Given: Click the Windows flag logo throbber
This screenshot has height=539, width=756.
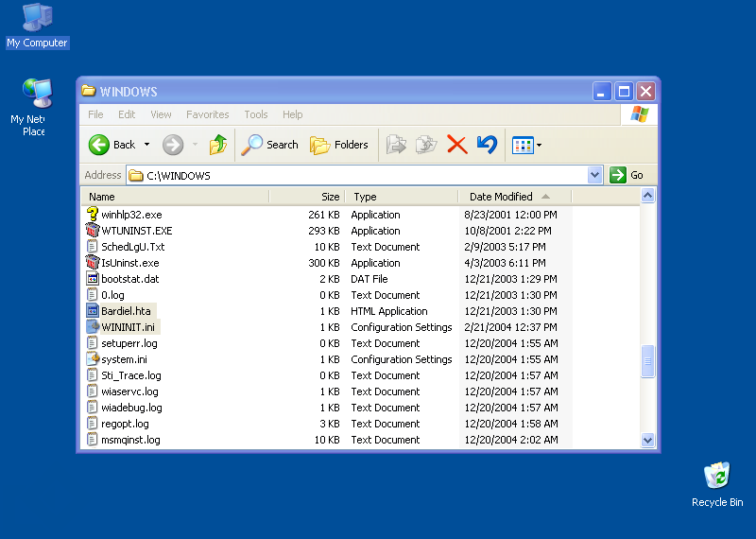Looking at the screenshot, I should click(x=640, y=114).
